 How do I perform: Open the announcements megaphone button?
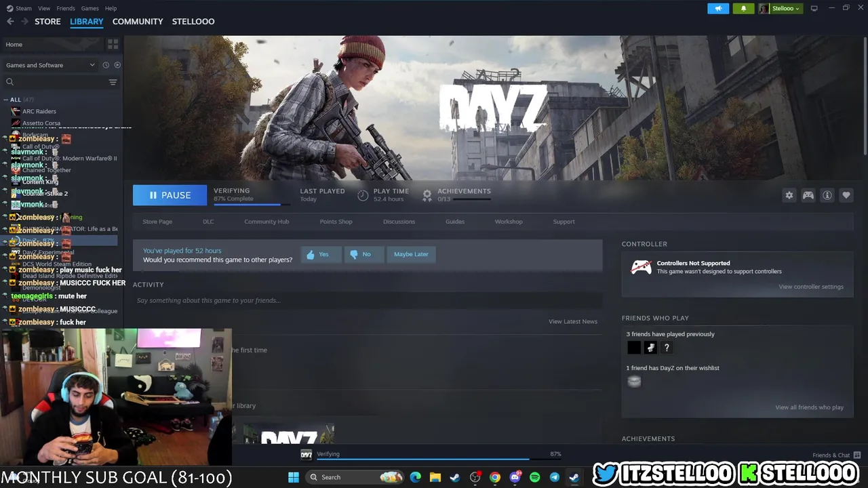click(x=718, y=8)
